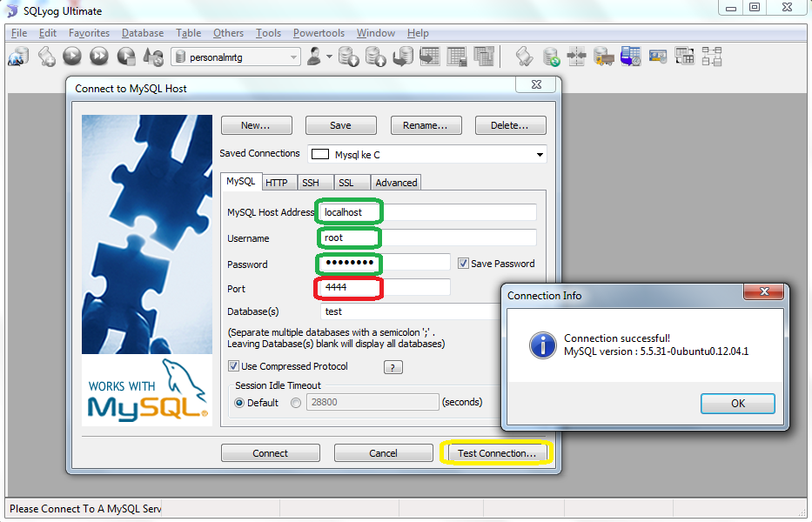The height and width of the screenshot is (522, 812).
Task: Toggle the Save Password checkbox
Action: click(463, 263)
